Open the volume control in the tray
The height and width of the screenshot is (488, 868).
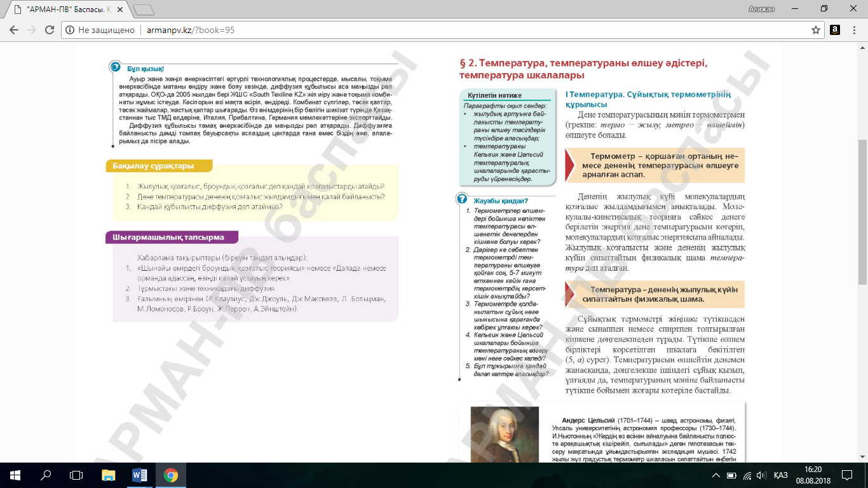click(761, 475)
